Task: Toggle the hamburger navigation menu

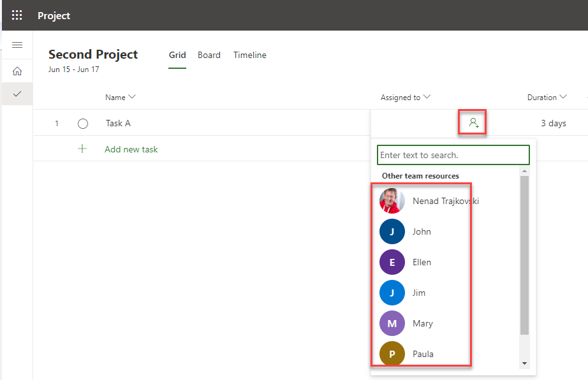Action: point(17,45)
